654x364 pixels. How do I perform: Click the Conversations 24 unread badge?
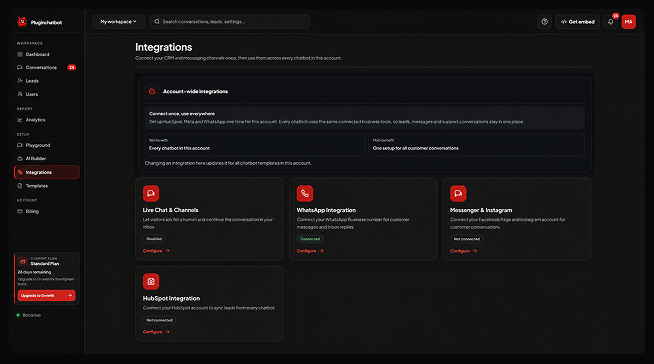tap(72, 68)
